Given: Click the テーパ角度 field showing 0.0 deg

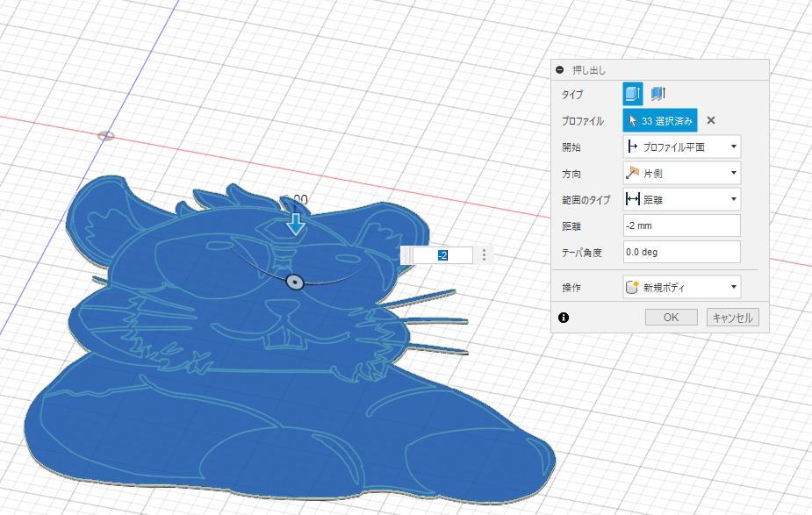Looking at the screenshot, I should (681, 252).
